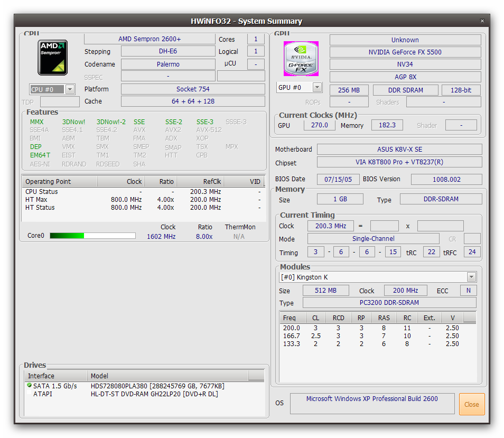The height and width of the screenshot is (438, 504).
Task: Click the PC3200 DDR-SDRAM module type field
Action: 389,303
